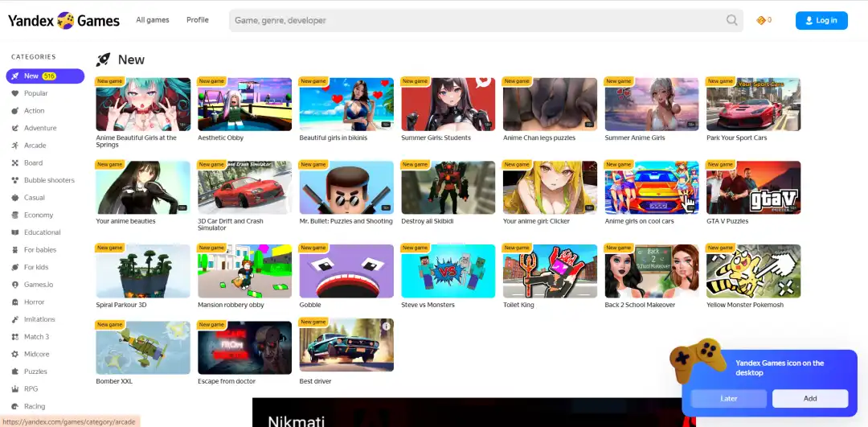Open the GTA V Puzzles thumbnail
Screen dimensions: 868x427
[x=753, y=187]
